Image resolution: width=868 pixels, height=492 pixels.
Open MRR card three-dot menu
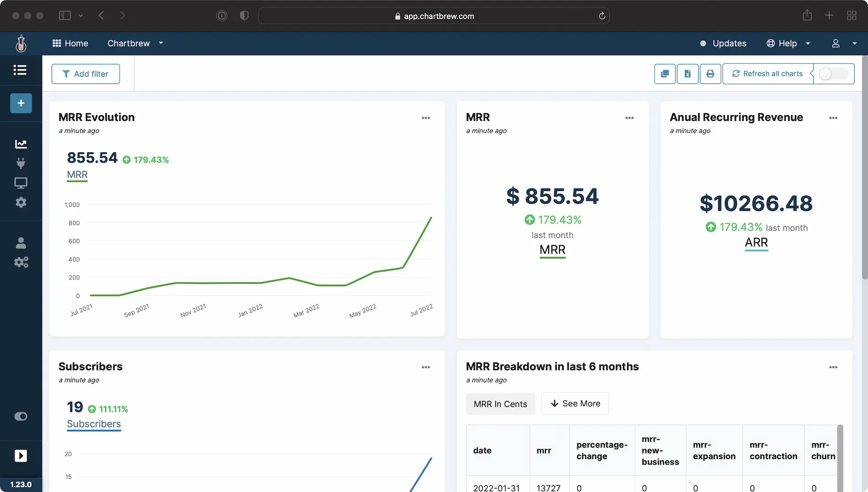click(x=630, y=118)
